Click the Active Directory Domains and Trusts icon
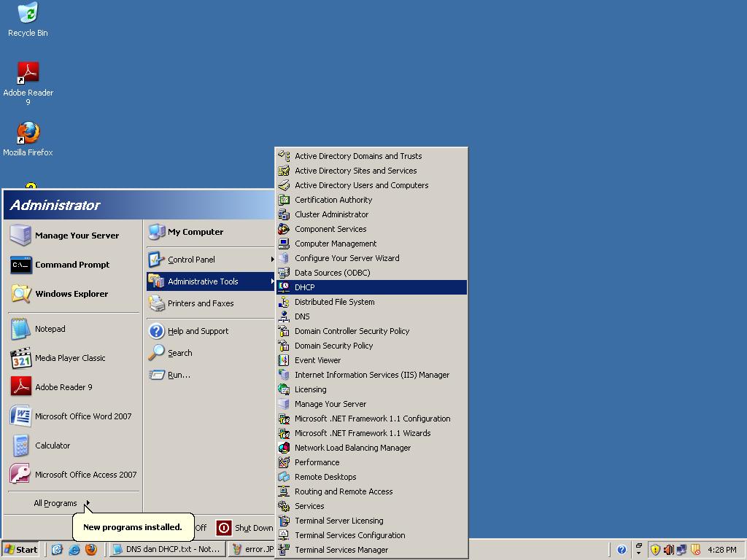747x560 pixels. [x=284, y=156]
